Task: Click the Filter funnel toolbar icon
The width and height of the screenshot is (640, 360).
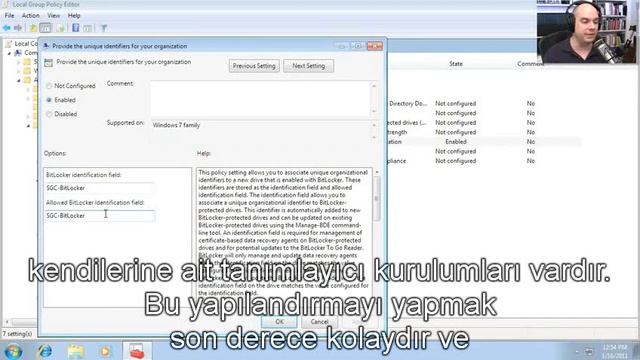Action: point(104,28)
